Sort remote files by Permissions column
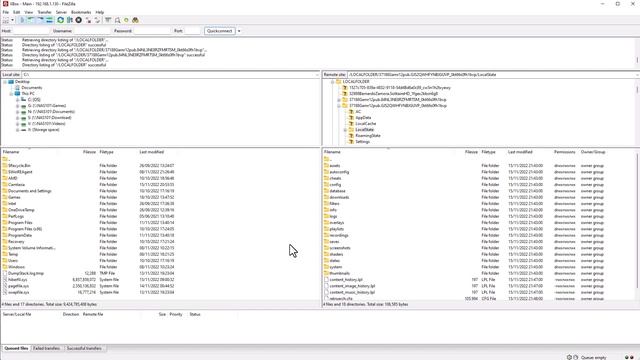 [x=564, y=152]
